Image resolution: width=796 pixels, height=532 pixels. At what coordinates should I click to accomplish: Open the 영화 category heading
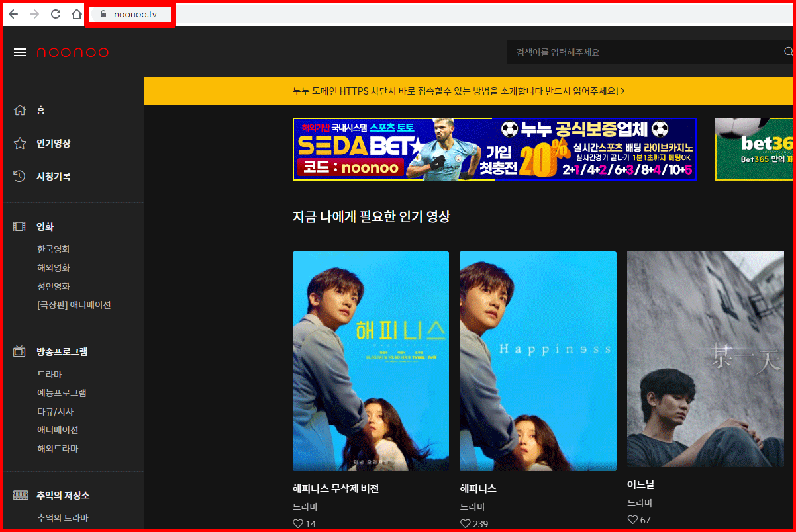pyautogui.click(x=45, y=226)
